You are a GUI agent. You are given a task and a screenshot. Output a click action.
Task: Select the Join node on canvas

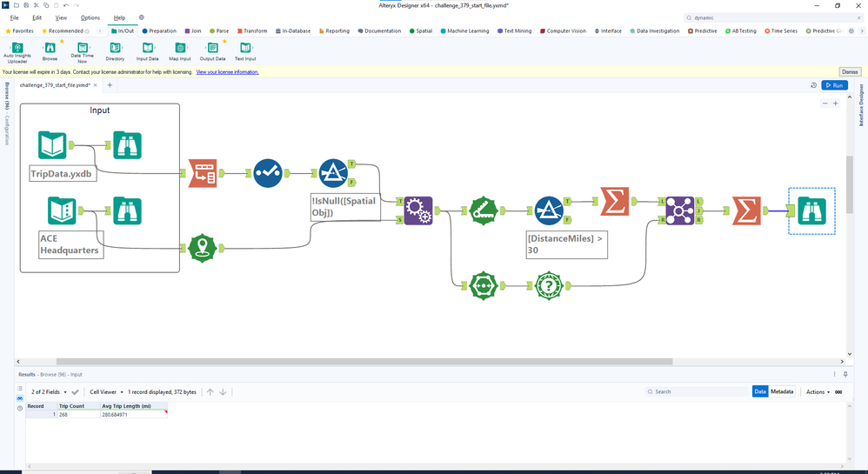680,210
